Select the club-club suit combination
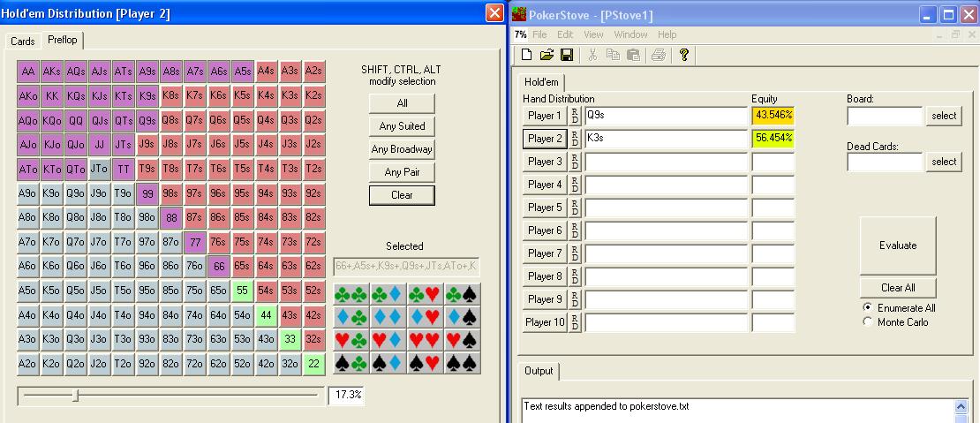The width and height of the screenshot is (980, 423). point(351,295)
